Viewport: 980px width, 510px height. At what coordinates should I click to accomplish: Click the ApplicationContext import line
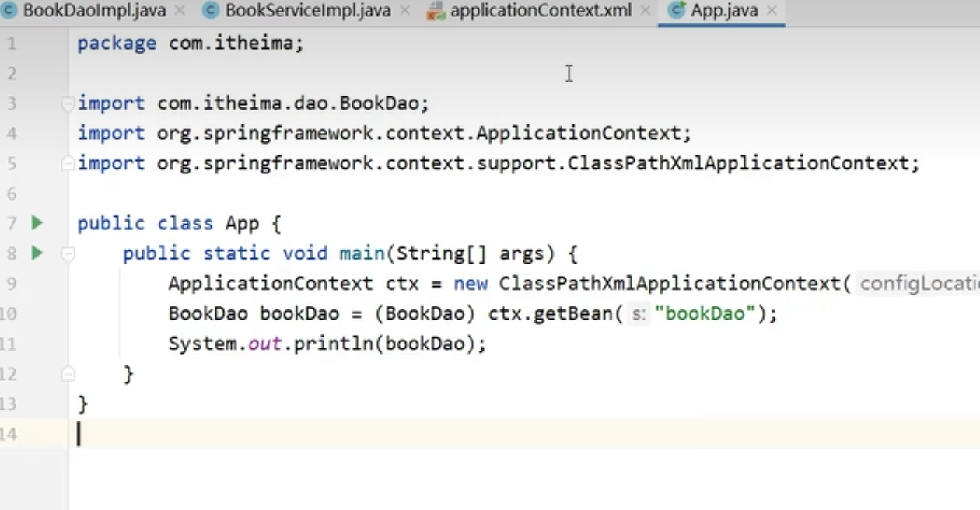[384, 133]
